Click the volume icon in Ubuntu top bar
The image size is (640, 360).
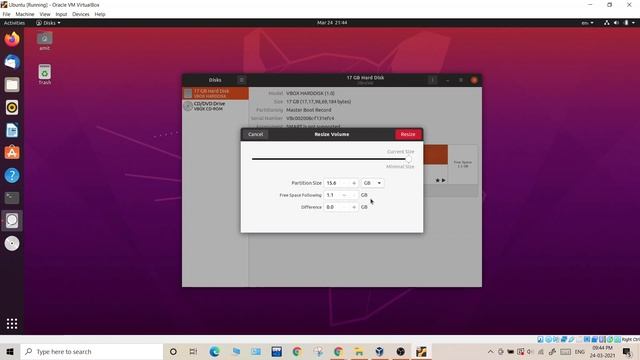click(616, 23)
